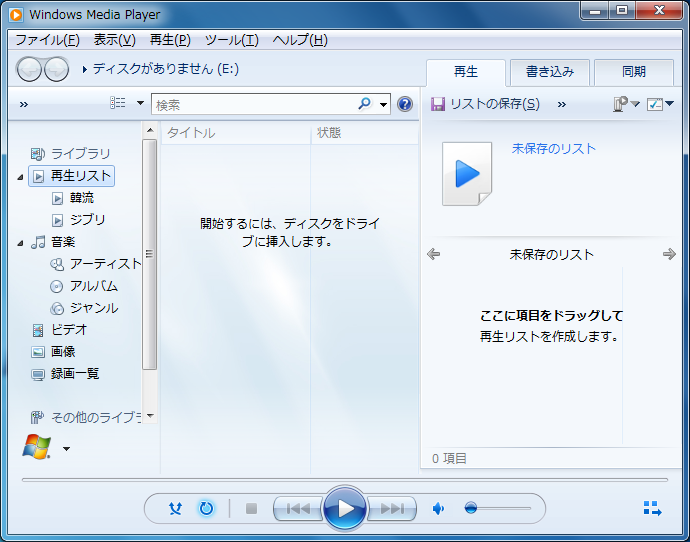Select その他のライブラリ entry

[x=86, y=417]
